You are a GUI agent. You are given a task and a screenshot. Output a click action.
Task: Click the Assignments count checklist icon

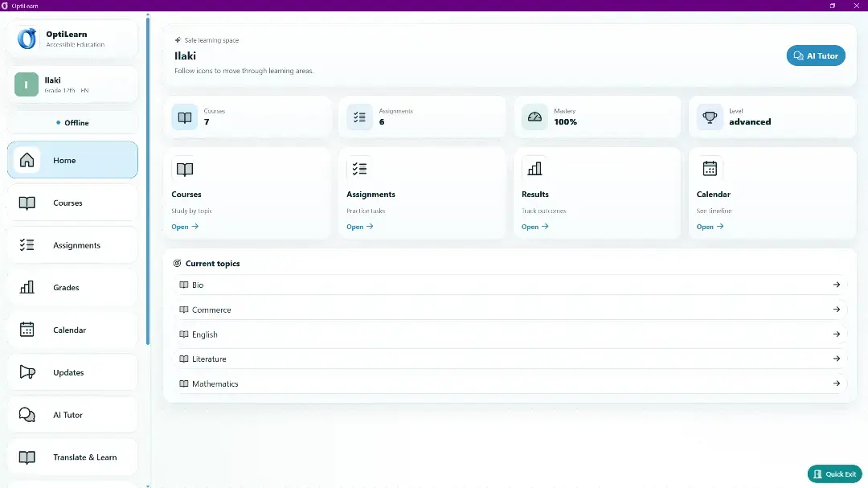pyautogui.click(x=360, y=117)
